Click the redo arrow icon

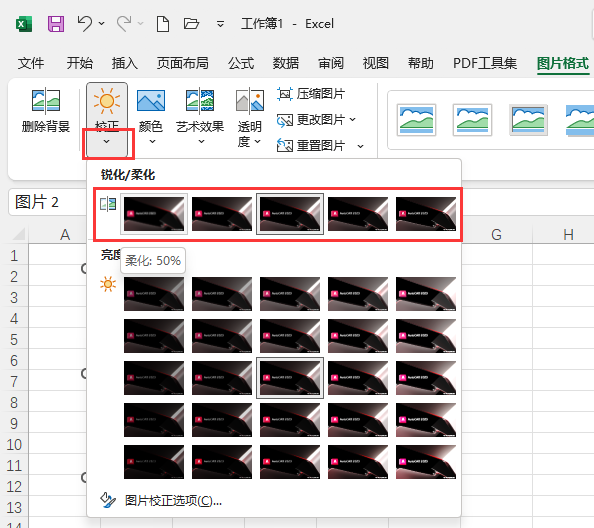124,23
